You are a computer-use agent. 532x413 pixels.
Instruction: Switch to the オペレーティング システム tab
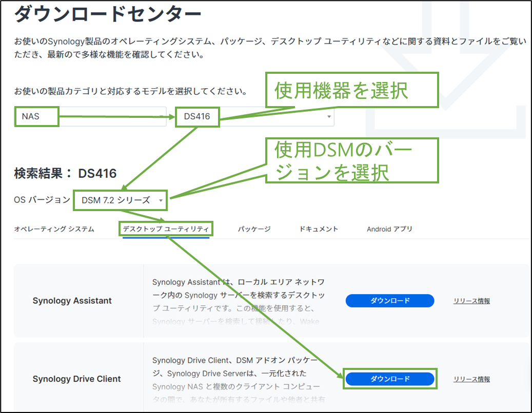pyautogui.click(x=54, y=229)
